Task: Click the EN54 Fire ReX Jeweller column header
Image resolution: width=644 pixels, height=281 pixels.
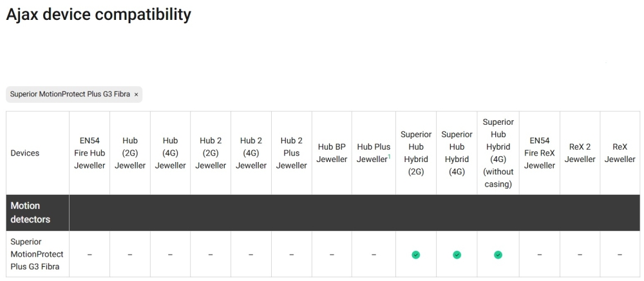Action: point(539,153)
